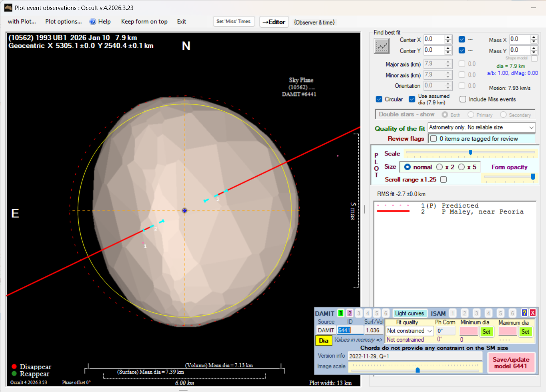This screenshot has width=546, height=392.
Task: Enable Include Miss events checkbox
Action: tap(463, 99)
